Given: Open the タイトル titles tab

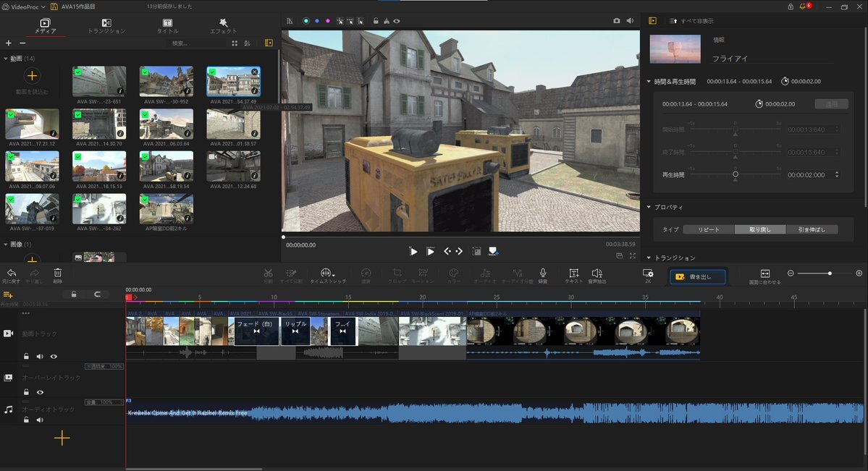Looking at the screenshot, I should 167,26.
